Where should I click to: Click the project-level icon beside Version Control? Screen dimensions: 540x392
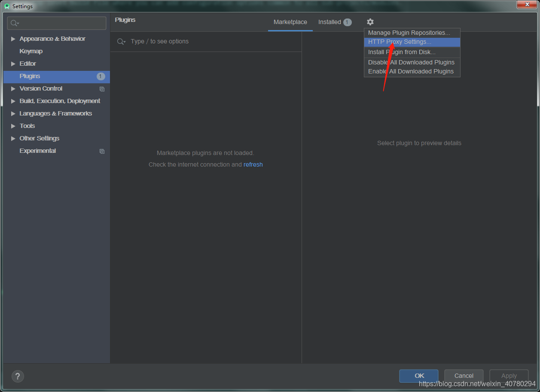tap(102, 89)
